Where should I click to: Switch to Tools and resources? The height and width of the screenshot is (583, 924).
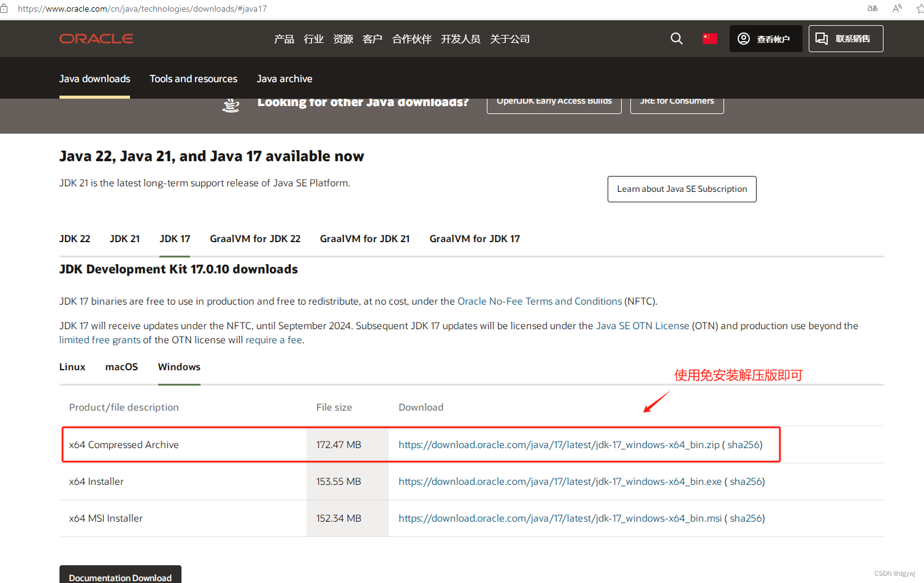point(193,78)
